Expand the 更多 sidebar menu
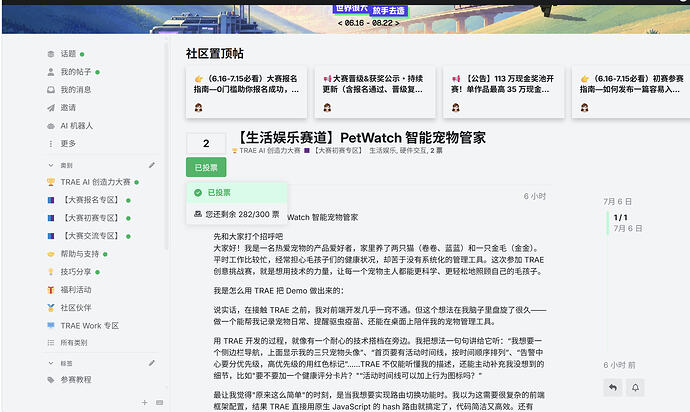690x412 pixels. pyautogui.click(x=62, y=144)
